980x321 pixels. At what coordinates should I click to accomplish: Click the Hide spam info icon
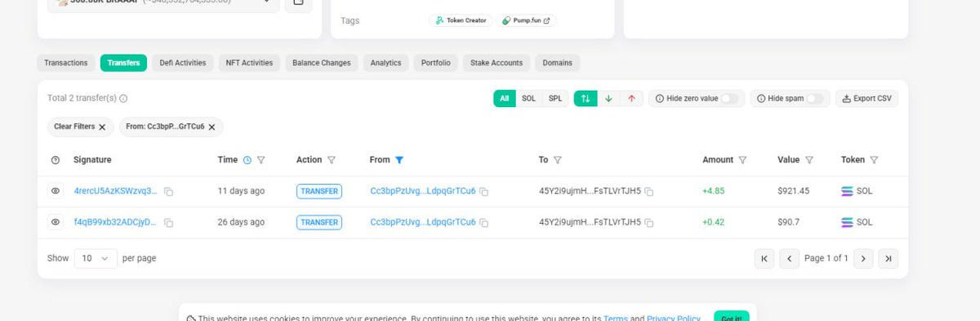(761, 99)
